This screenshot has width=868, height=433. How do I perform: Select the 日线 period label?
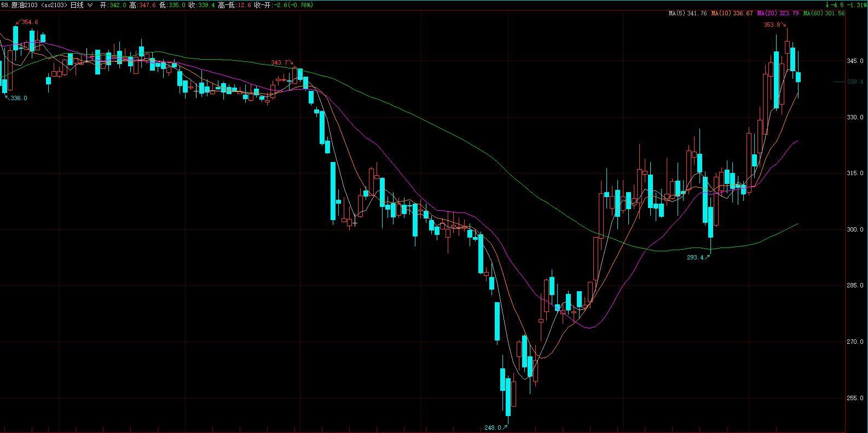click(77, 5)
